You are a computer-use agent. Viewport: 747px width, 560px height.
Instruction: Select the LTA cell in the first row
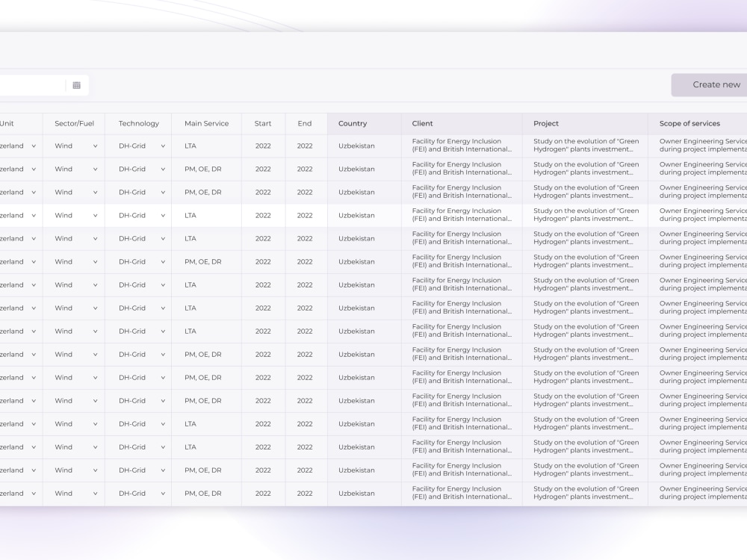[x=190, y=146]
